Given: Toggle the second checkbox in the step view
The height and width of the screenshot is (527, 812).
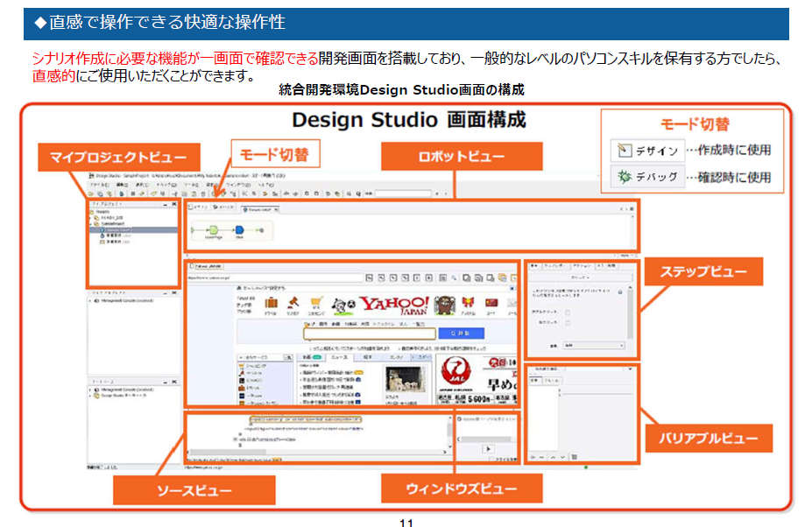Looking at the screenshot, I should pyautogui.click(x=568, y=323).
